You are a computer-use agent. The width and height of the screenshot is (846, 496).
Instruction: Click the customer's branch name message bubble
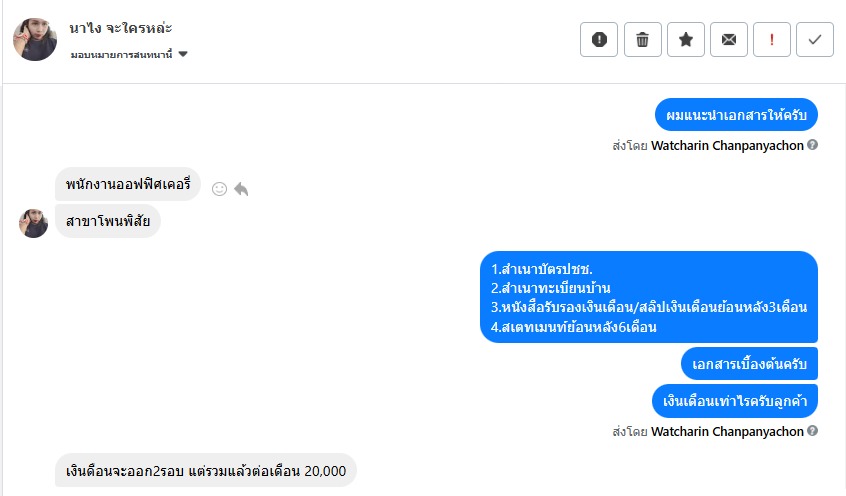[x=108, y=221]
